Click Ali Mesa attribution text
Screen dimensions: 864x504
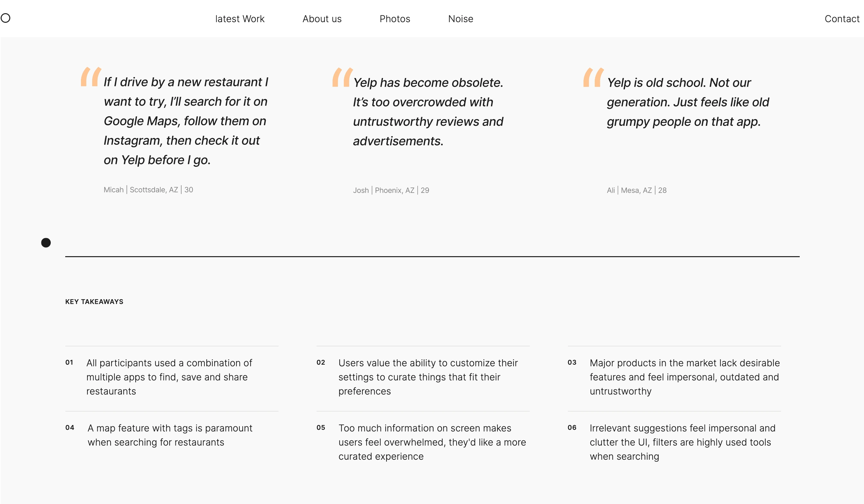tap(636, 190)
